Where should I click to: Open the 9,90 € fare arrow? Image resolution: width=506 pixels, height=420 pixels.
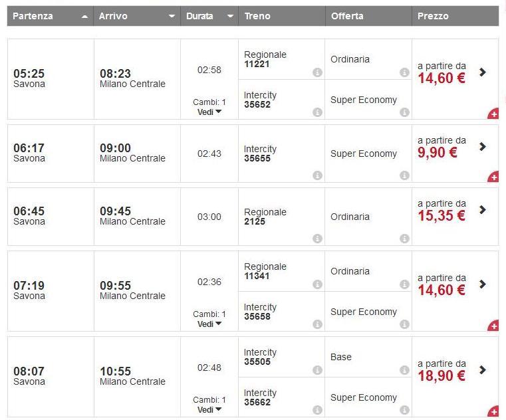[483, 146]
